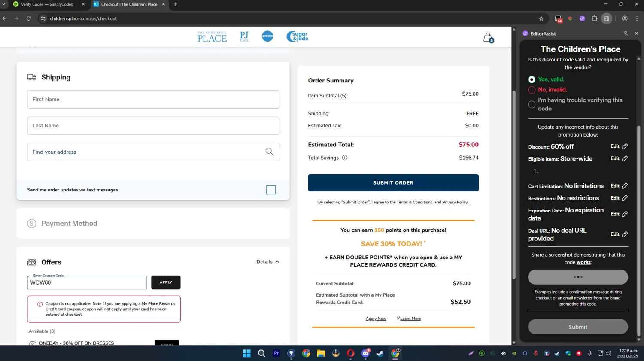Close the Verify Codes — SimplyCodes tab

[x=83, y=4]
